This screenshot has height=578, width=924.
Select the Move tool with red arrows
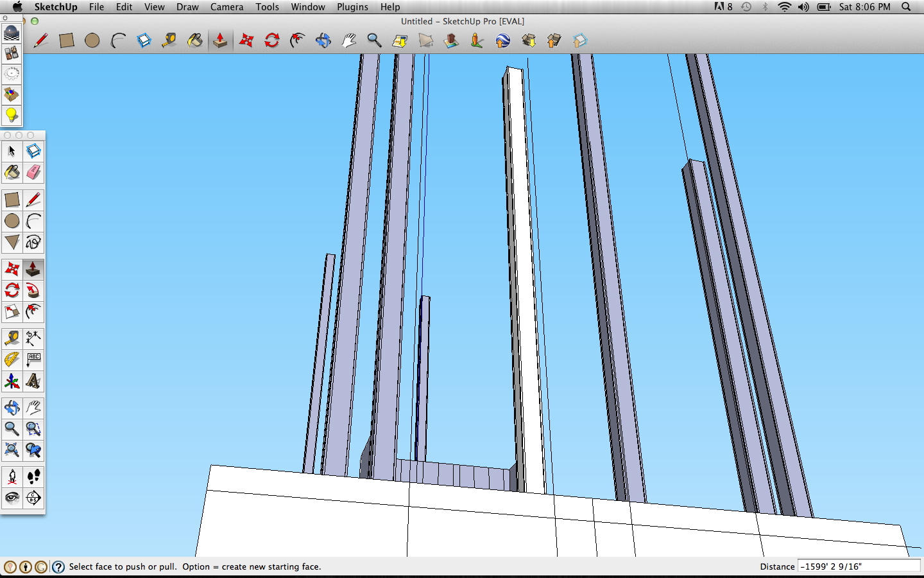(x=246, y=40)
